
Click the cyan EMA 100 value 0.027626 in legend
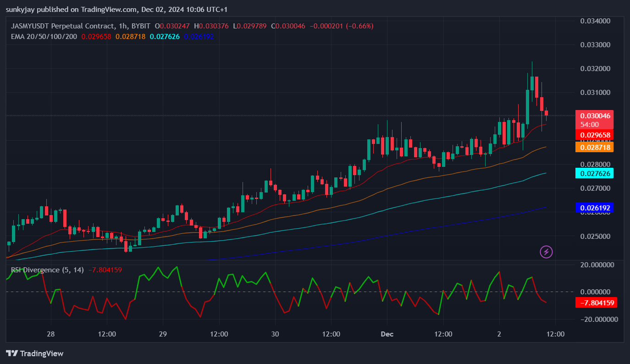click(165, 36)
